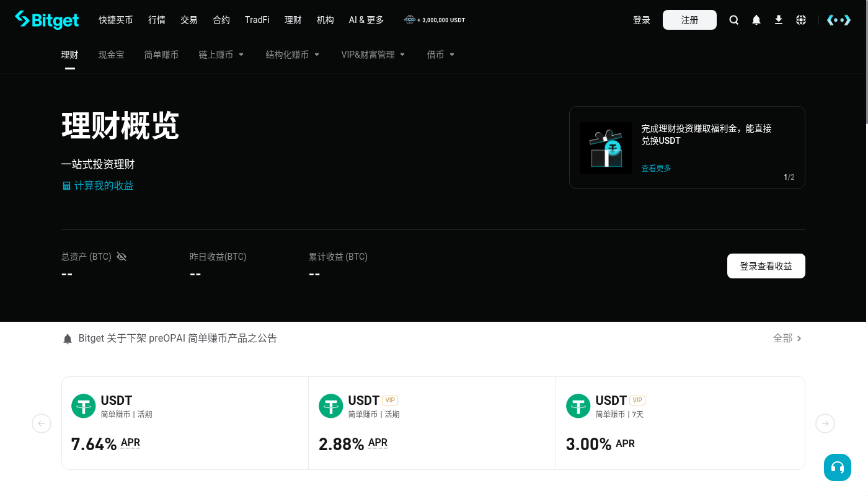Open preOPAI delisting announcement
The image size is (868, 496).
pyautogui.click(x=178, y=338)
